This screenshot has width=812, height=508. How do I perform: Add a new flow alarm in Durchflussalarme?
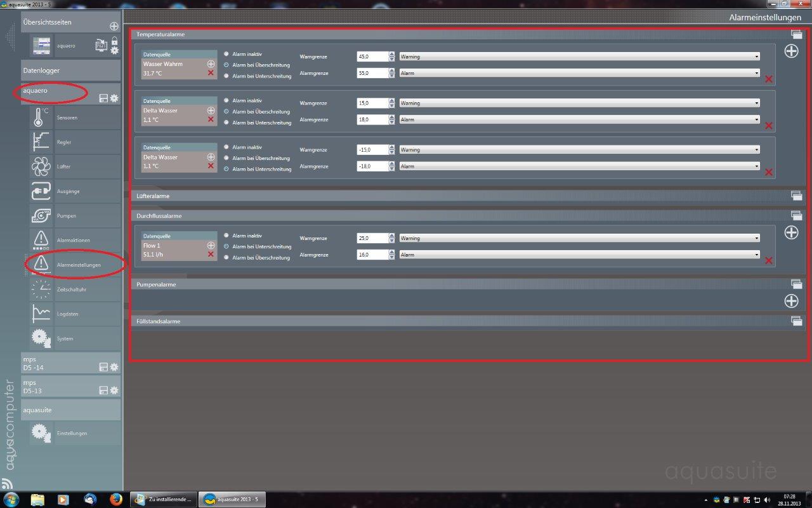(791, 232)
